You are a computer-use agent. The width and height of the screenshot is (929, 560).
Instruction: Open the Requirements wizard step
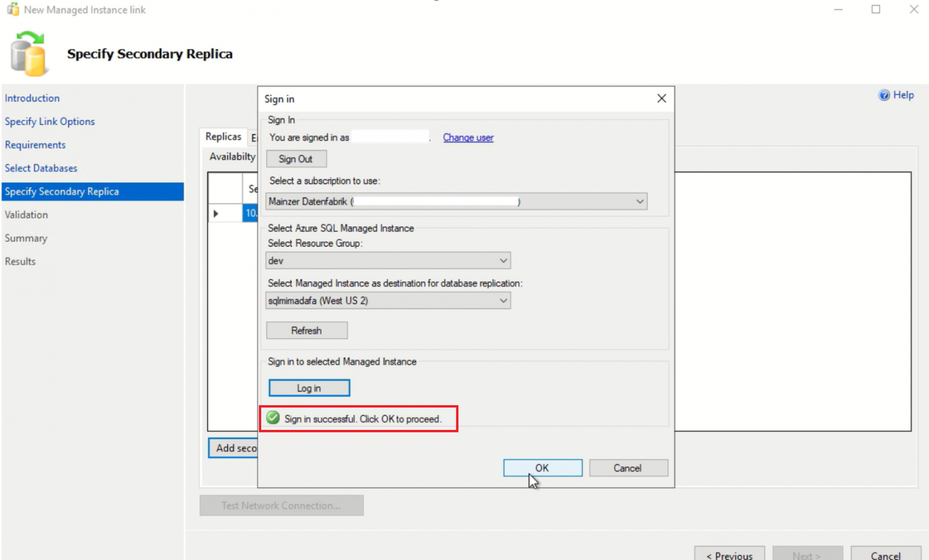35,145
